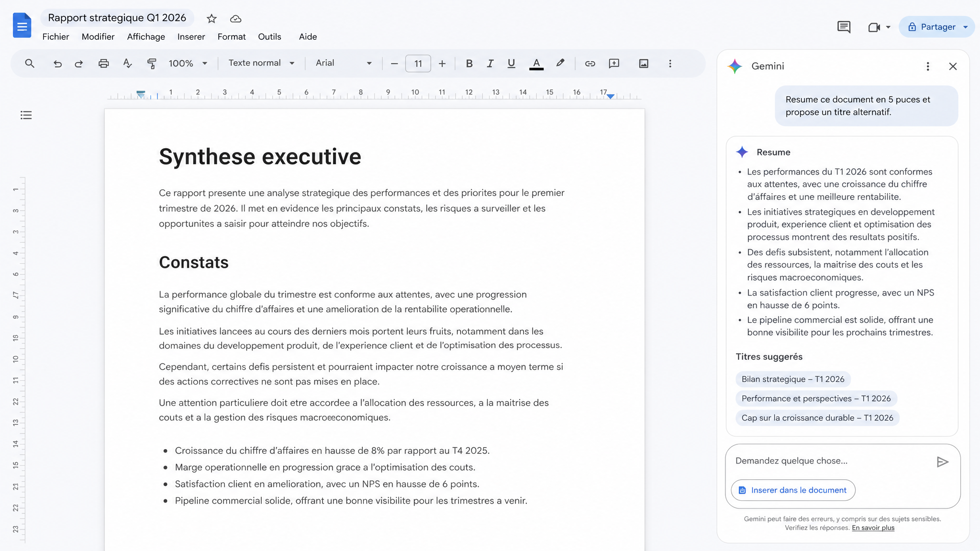Open the En savoir plus link
Image resolution: width=980 pixels, height=551 pixels.
pyautogui.click(x=873, y=528)
